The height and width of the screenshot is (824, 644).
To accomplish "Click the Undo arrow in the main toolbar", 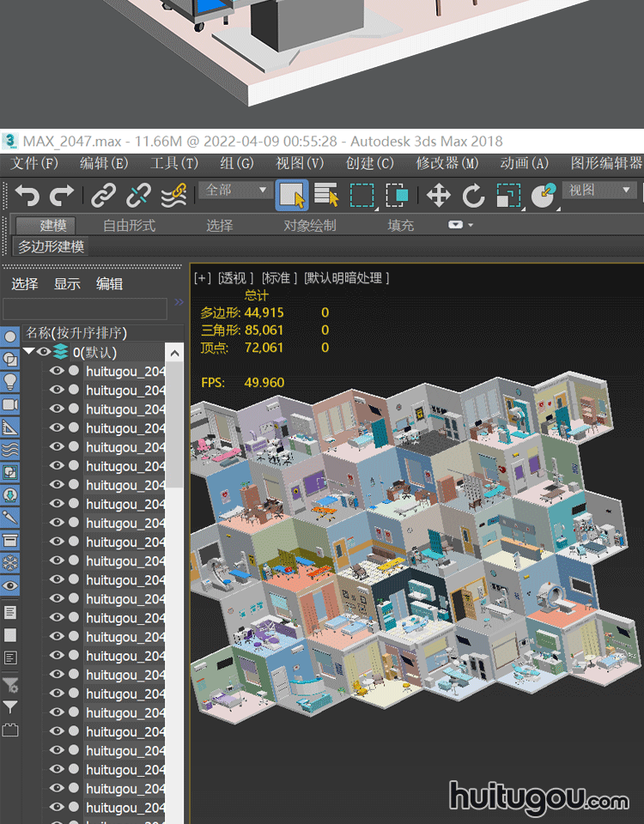I will pyautogui.click(x=27, y=196).
